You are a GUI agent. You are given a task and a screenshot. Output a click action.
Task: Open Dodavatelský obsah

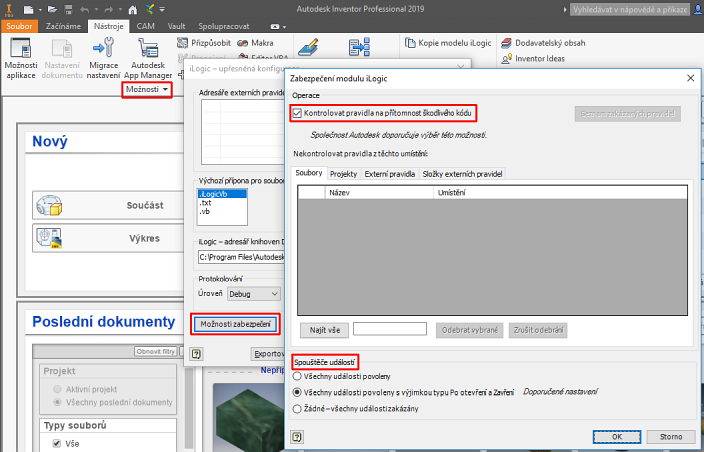pos(543,43)
